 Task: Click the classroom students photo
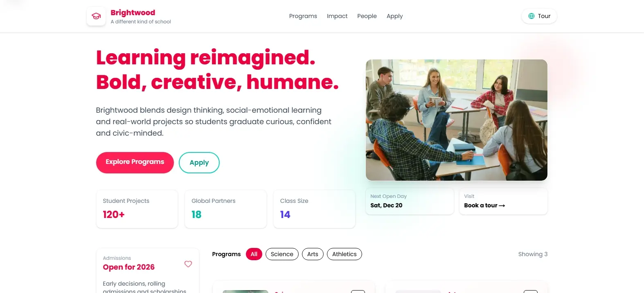click(457, 120)
